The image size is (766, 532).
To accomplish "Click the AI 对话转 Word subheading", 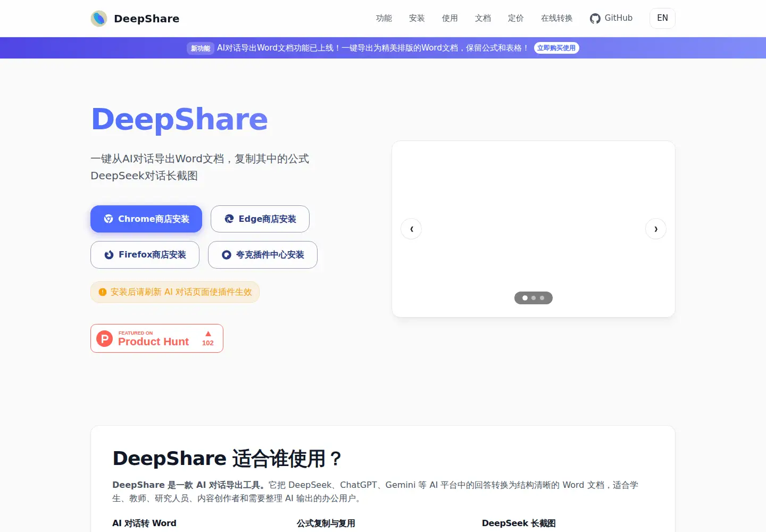I will (x=144, y=523).
